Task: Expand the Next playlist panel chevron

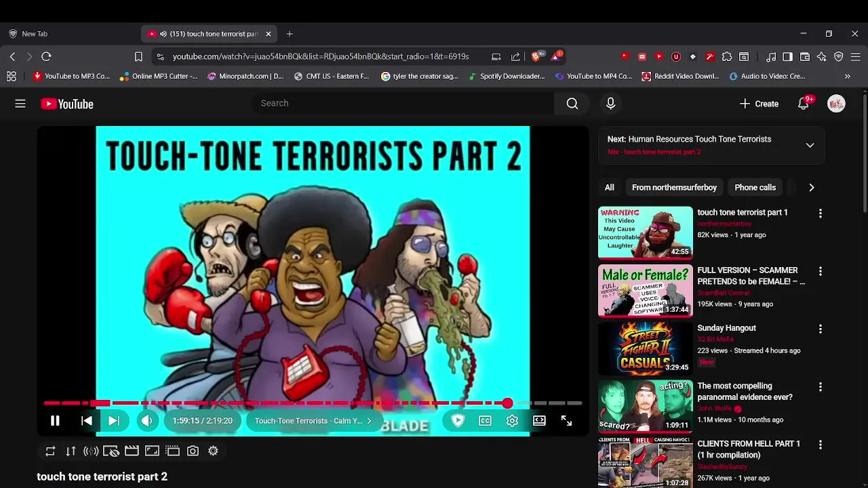Action: pyautogui.click(x=810, y=145)
